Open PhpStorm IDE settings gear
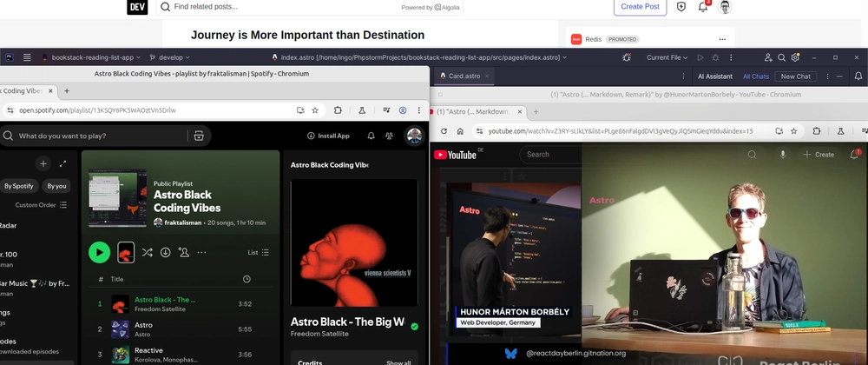868x365 pixels. 795,57
